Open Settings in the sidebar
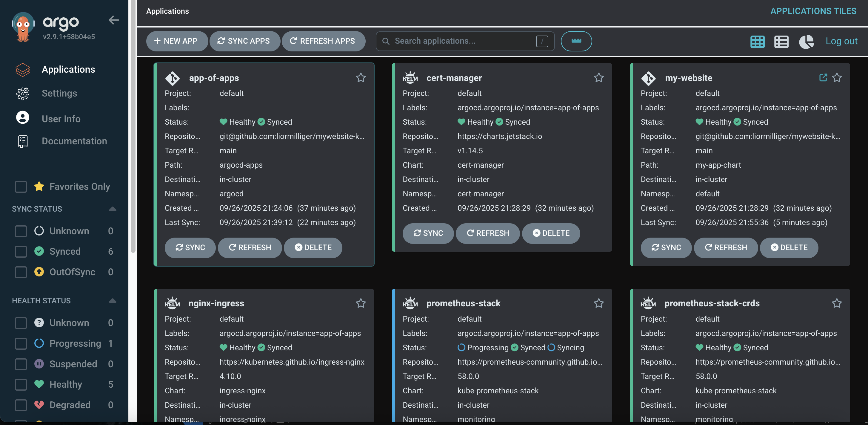Viewport: 868px width, 425px height. point(59,93)
